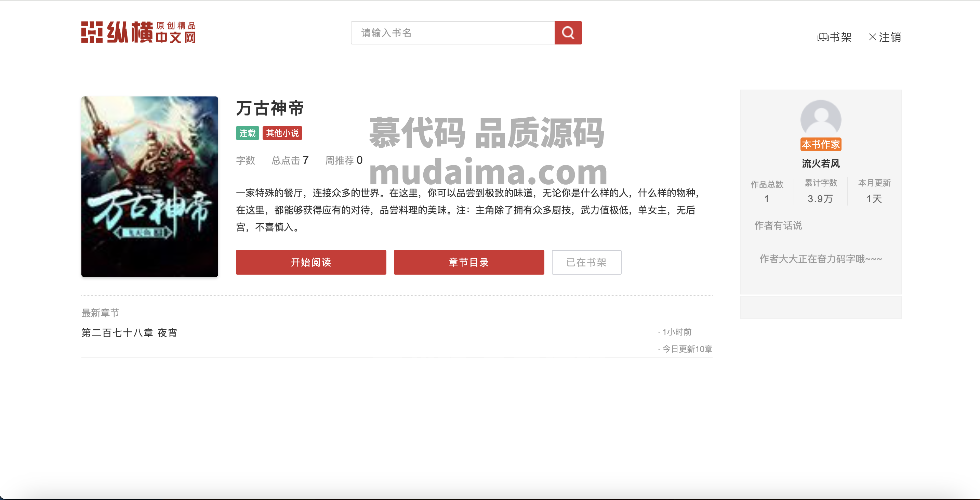Click 注销 to log out

click(889, 37)
